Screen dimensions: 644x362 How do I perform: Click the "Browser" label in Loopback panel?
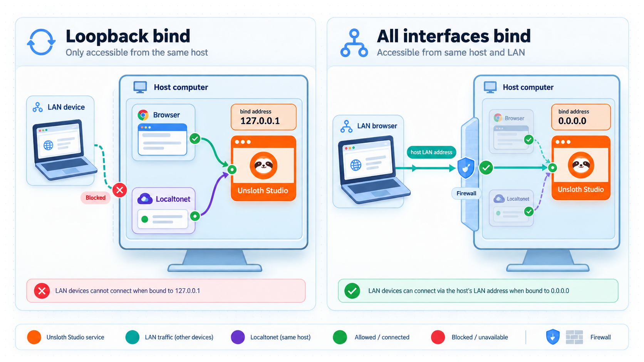coord(166,115)
